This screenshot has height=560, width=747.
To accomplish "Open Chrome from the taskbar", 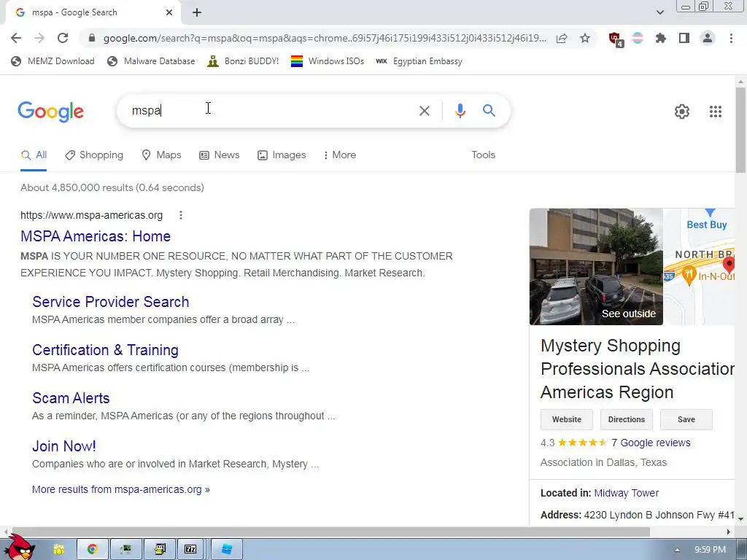I will tap(93, 550).
